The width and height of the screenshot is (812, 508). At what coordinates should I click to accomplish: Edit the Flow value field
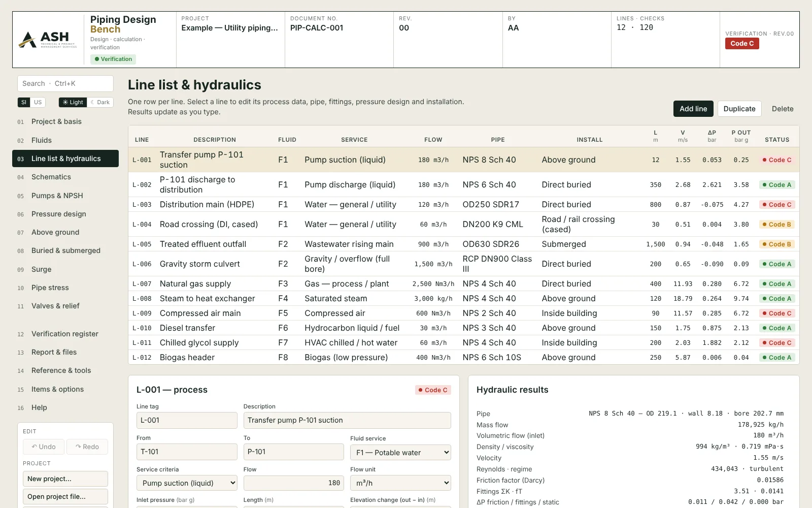click(293, 483)
